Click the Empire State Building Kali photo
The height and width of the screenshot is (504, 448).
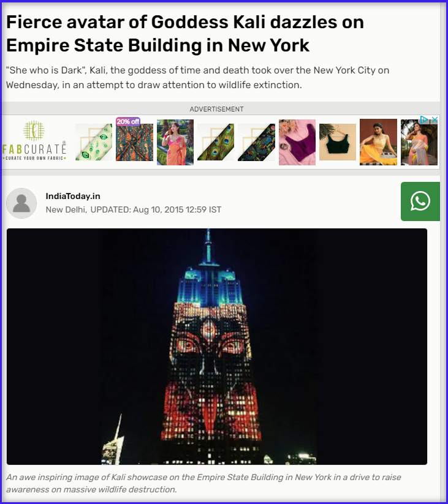217,347
